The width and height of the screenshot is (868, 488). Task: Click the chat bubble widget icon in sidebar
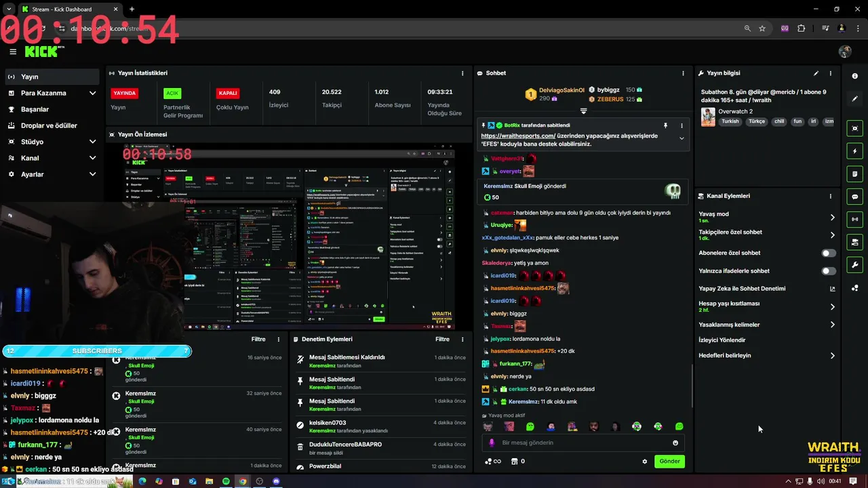pos(855,197)
